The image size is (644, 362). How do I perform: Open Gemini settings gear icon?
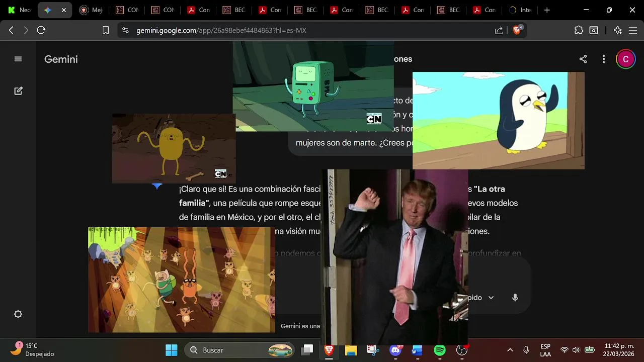pyautogui.click(x=18, y=314)
